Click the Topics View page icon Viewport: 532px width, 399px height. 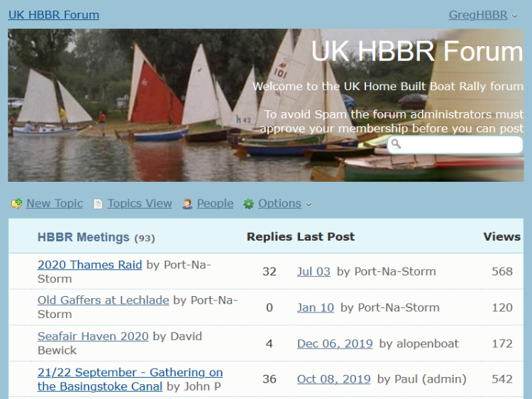point(98,204)
